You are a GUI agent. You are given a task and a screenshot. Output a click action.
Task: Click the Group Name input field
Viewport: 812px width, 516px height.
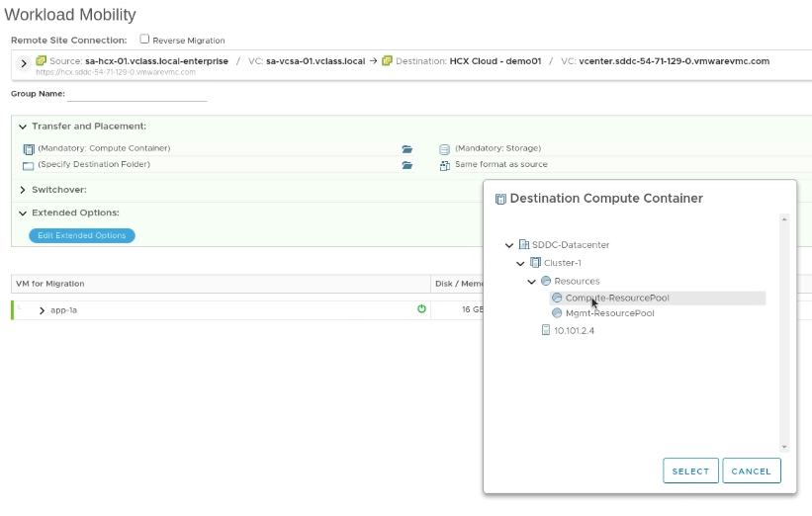tap(137, 94)
